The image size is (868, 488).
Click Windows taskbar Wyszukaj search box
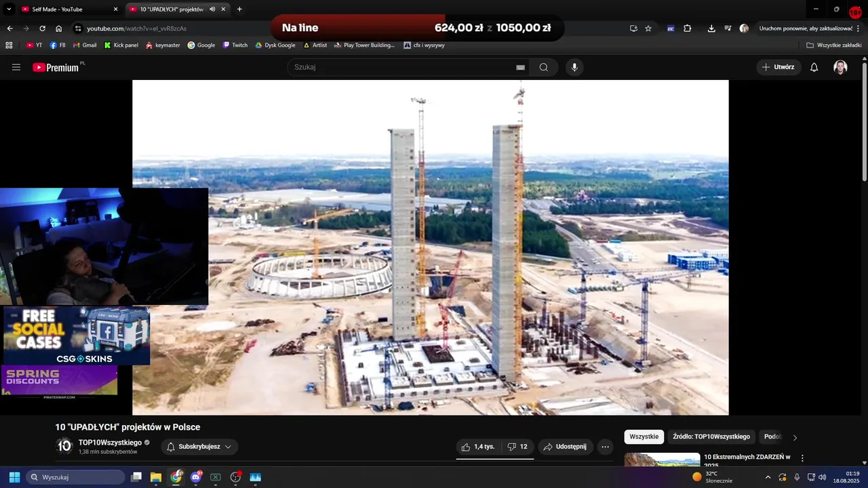tap(75, 477)
